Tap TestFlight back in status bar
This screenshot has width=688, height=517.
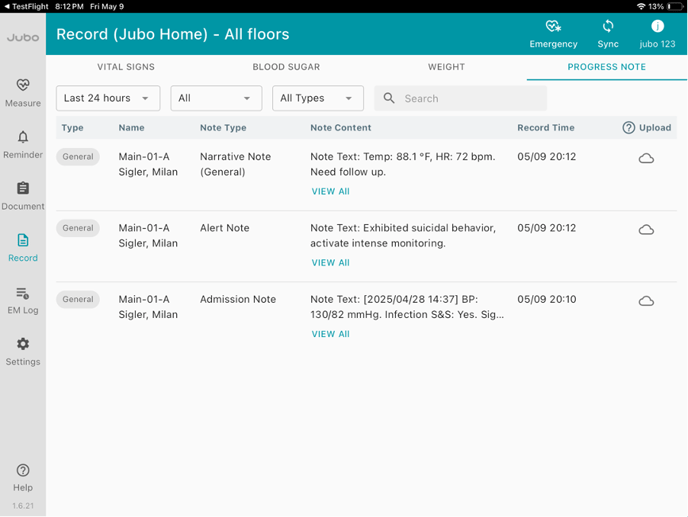[x=26, y=7]
